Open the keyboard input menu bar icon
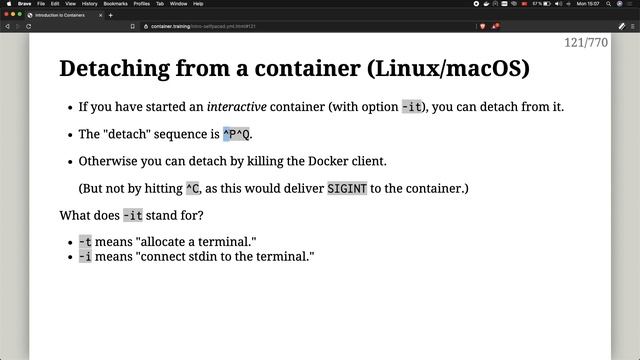Image resolution: width=640 pixels, height=360 pixels. (x=504, y=4)
